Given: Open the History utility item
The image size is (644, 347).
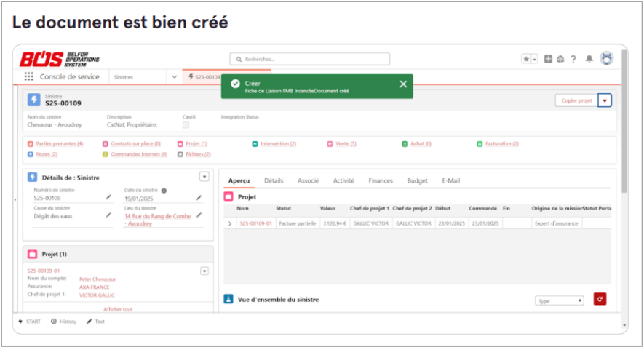Looking at the screenshot, I should tap(63, 322).
